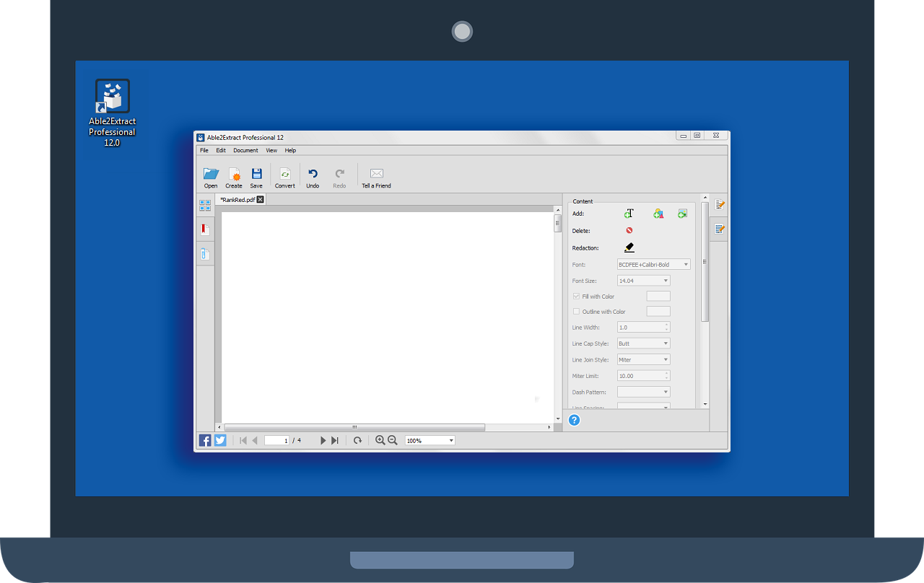Screen dimensions: 924x583
Task: Open the View menu
Action: pyautogui.click(x=271, y=151)
